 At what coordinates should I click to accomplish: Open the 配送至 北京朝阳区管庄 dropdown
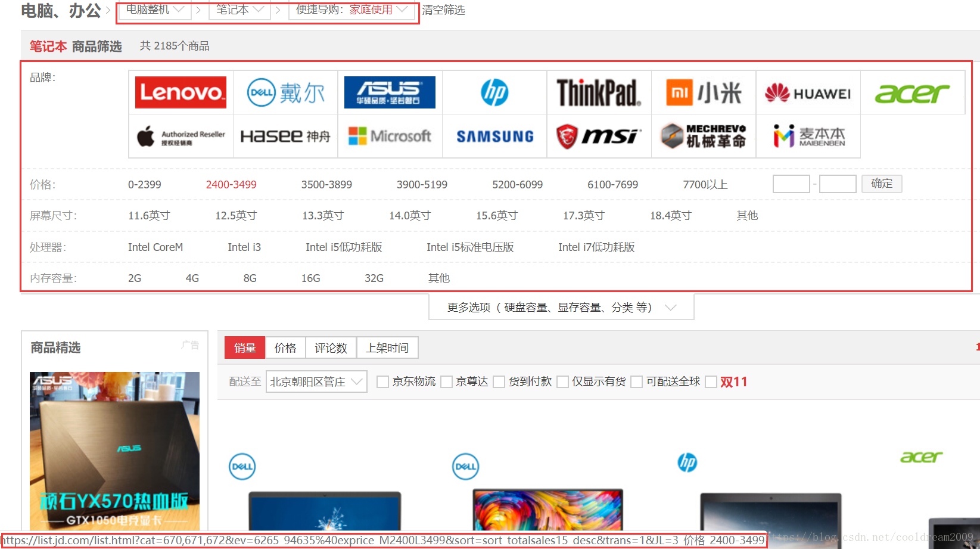coord(316,381)
